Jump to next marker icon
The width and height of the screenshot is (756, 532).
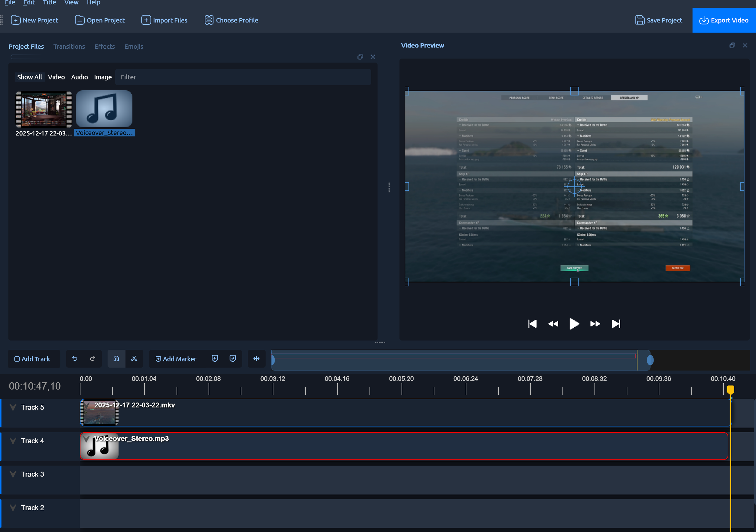(x=233, y=358)
